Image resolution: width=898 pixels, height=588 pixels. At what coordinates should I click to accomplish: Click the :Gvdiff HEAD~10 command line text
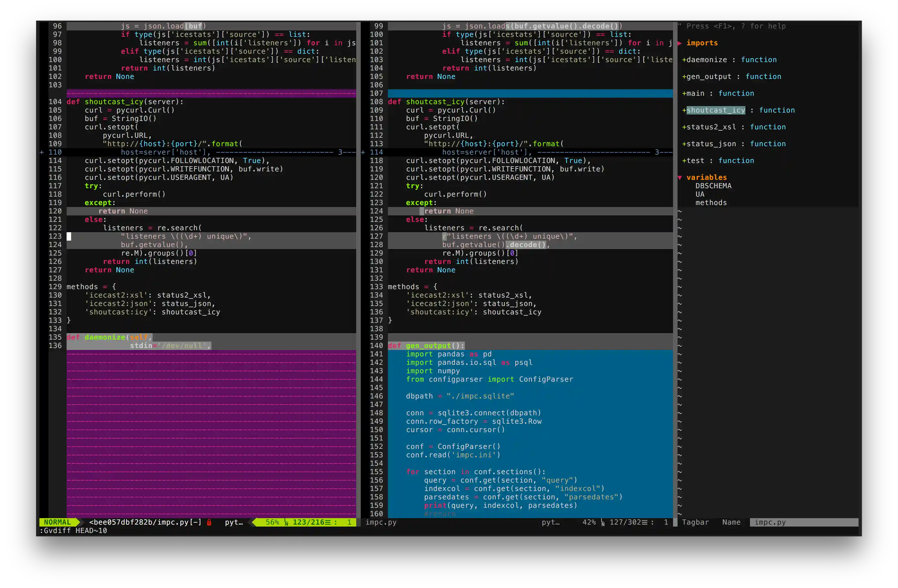(74, 531)
